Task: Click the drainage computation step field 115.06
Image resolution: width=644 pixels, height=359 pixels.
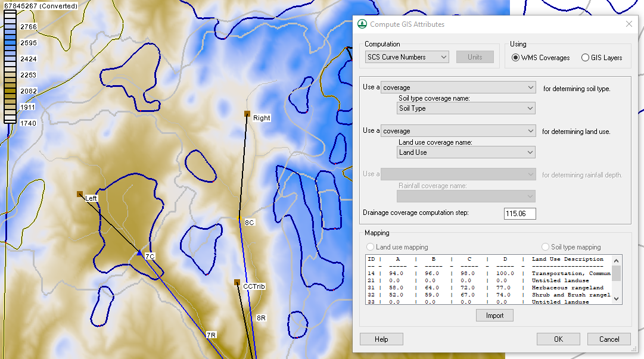Action: pyautogui.click(x=520, y=213)
